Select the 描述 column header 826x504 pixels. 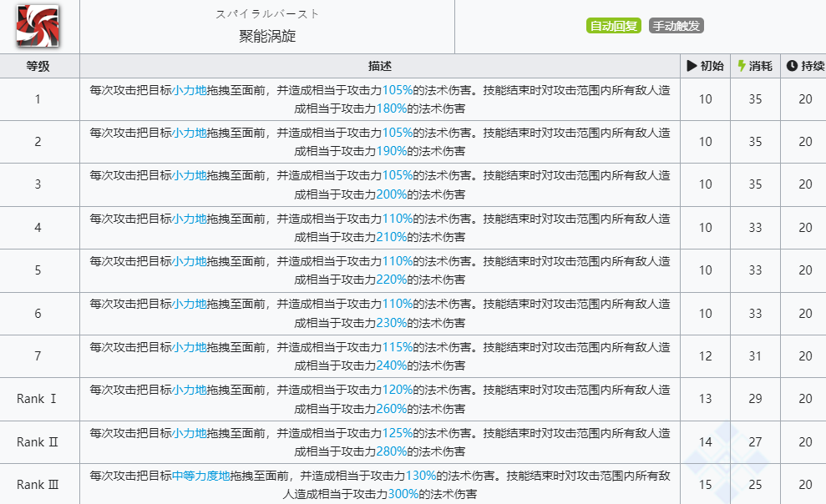380,66
